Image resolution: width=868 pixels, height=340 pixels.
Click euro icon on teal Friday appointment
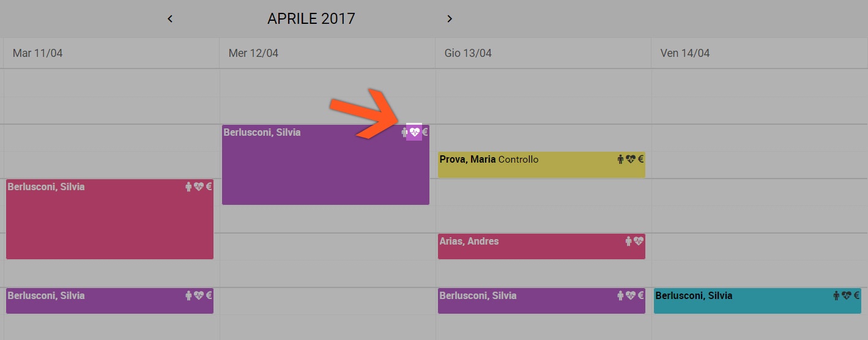857,295
